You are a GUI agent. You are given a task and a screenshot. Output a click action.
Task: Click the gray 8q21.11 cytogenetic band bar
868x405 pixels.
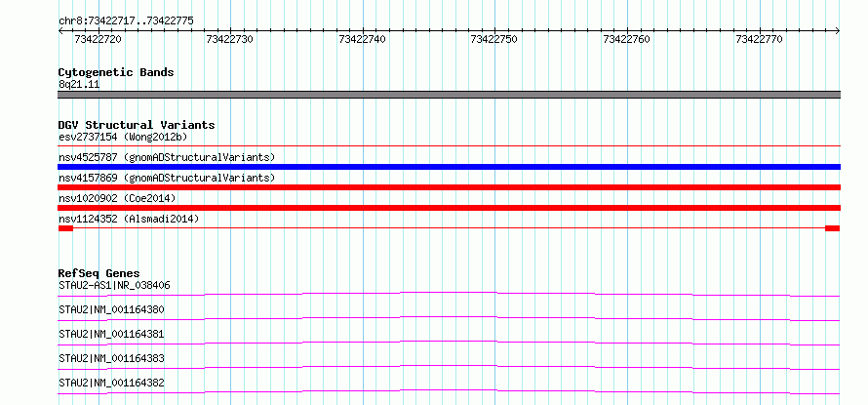coord(449,95)
